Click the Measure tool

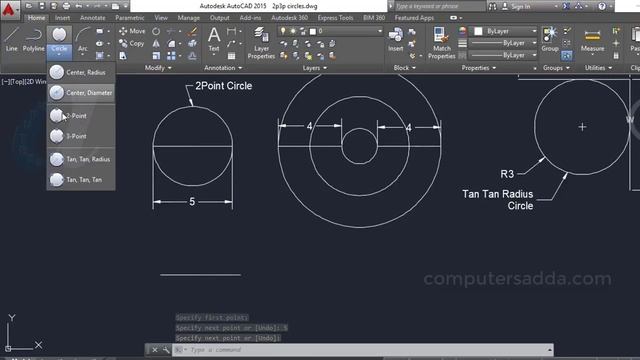592,39
